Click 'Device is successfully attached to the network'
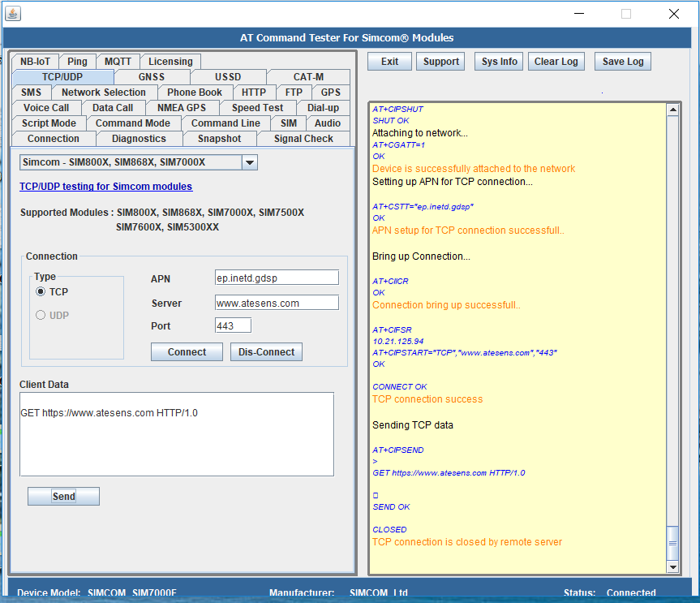 click(x=474, y=168)
